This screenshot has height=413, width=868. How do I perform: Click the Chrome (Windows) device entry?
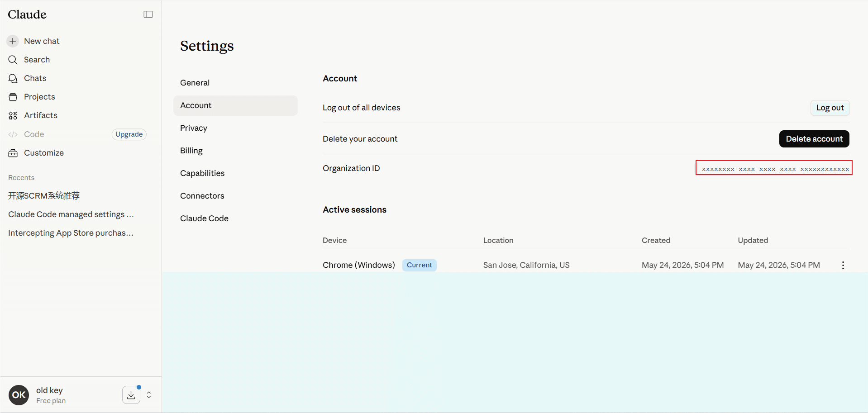[359, 265]
